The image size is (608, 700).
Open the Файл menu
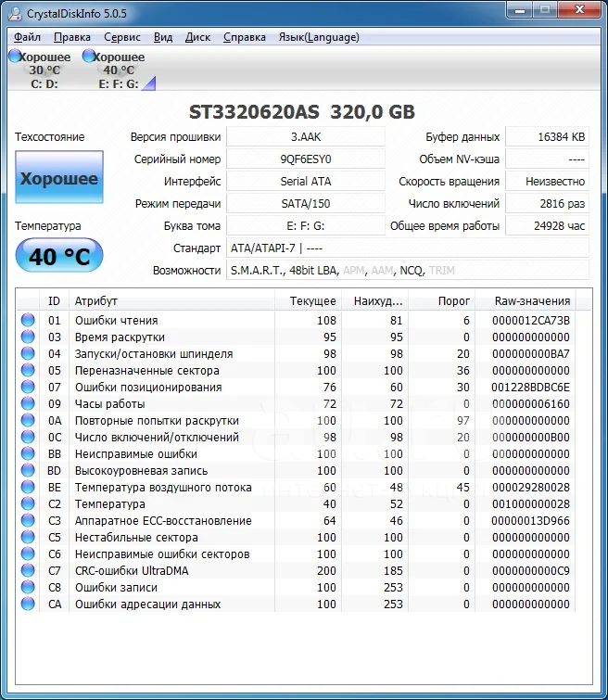(27, 37)
